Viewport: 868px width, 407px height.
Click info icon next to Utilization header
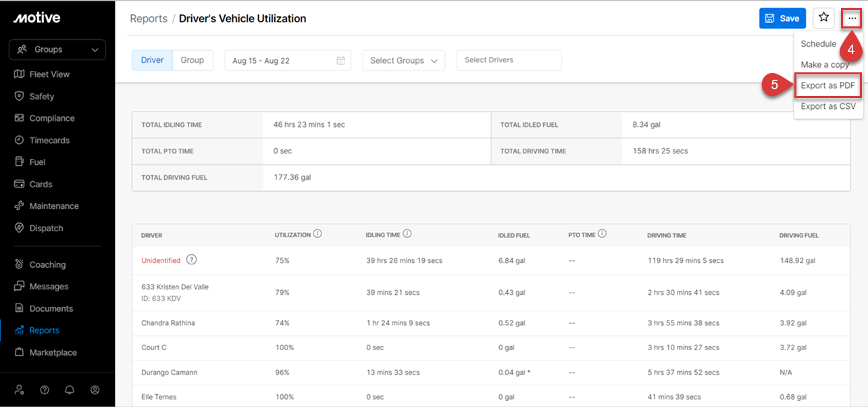point(317,234)
